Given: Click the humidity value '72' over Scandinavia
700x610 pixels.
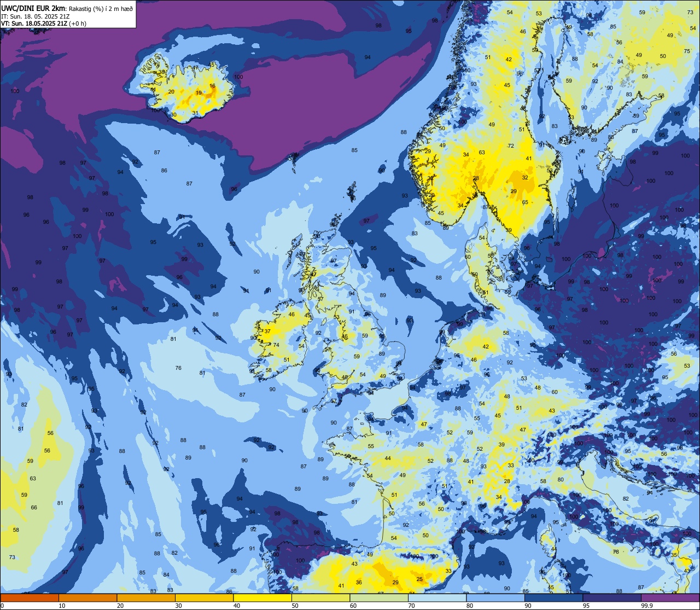Looking at the screenshot, I should tap(511, 146).
